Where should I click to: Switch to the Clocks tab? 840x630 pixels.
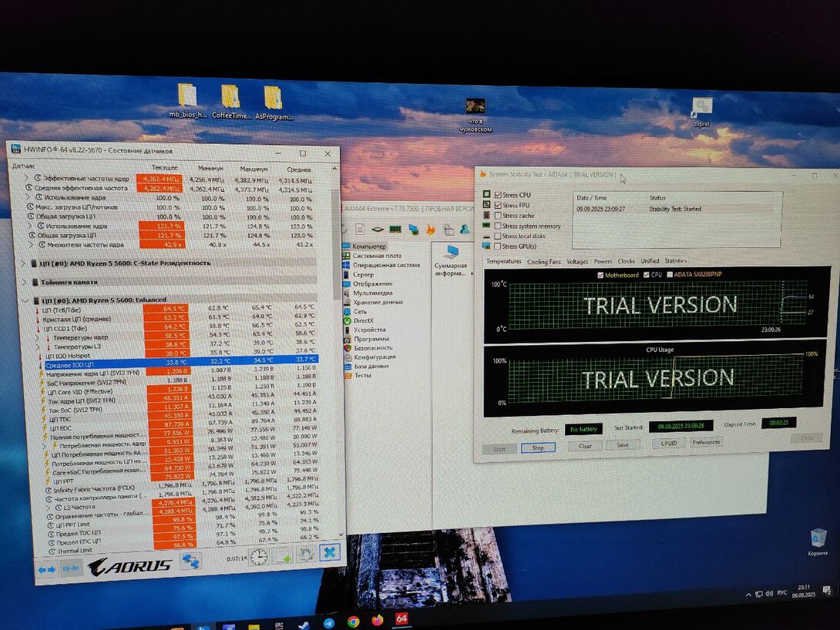click(x=626, y=260)
